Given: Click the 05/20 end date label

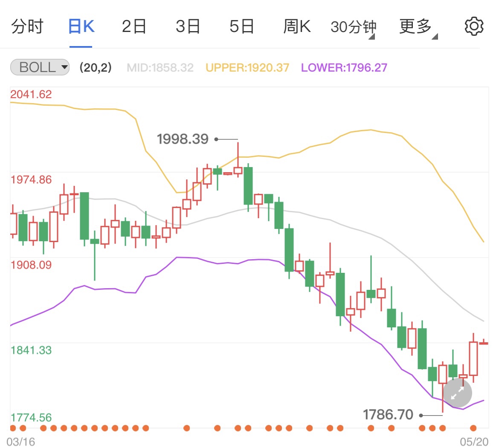Looking at the screenshot, I should tap(474, 442).
